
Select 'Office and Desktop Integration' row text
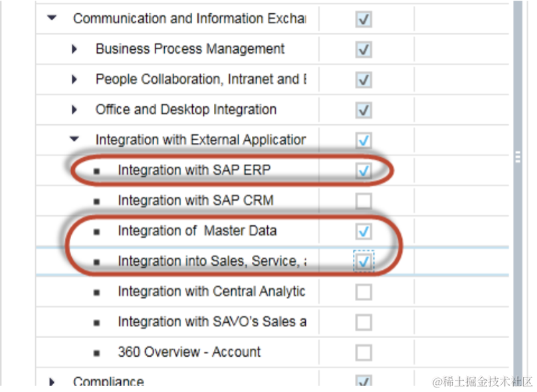[186, 110]
